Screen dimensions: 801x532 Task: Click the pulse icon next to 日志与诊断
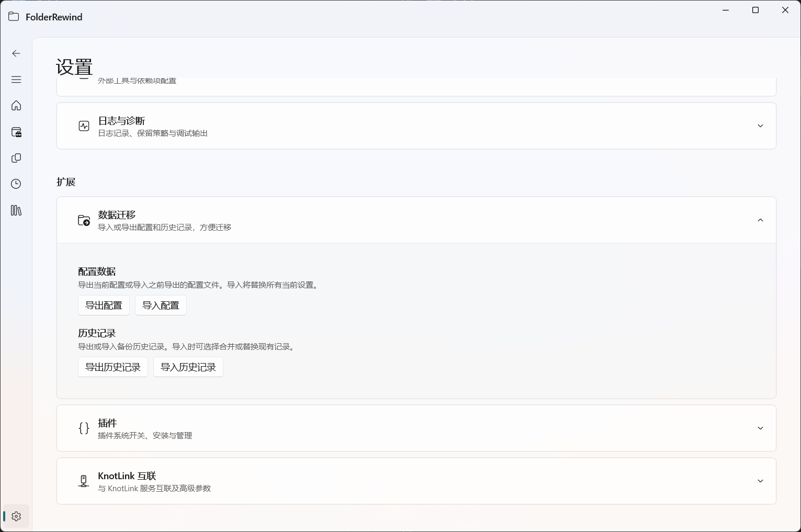click(x=84, y=126)
